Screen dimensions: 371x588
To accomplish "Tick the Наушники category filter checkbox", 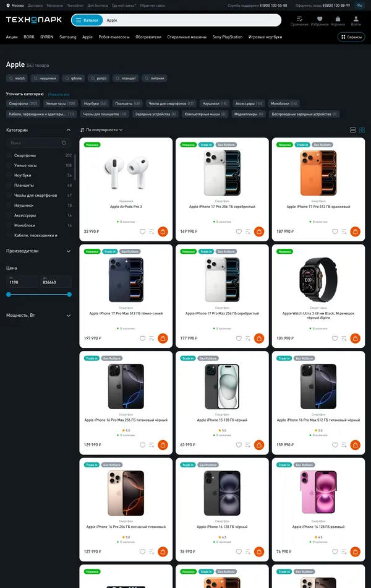I will 9,205.
